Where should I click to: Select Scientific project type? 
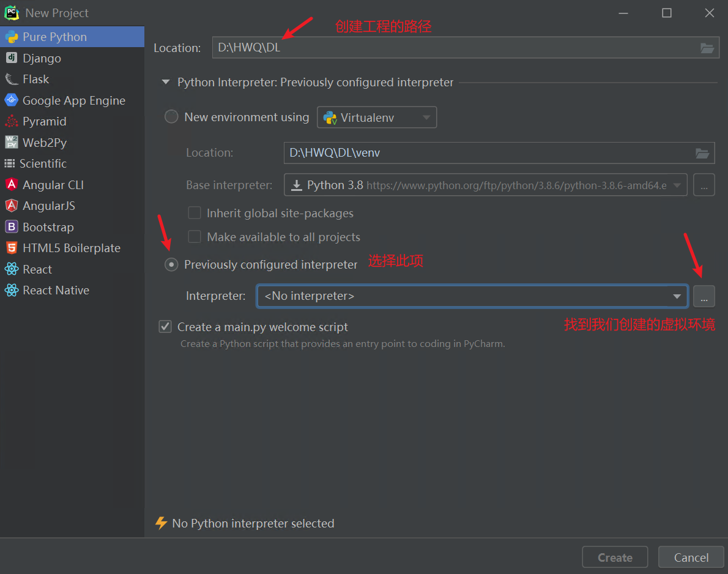pyautogui.click(x=43, y=163)
